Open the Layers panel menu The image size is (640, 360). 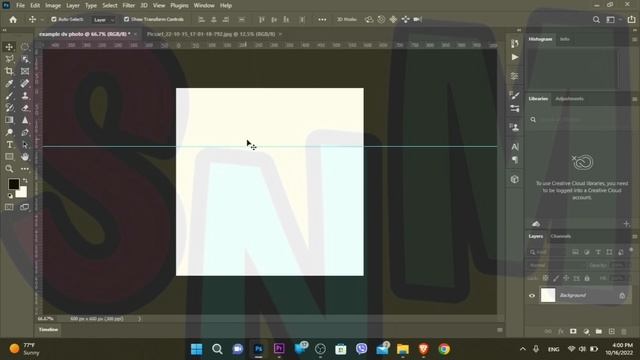[x=634, y=236]
